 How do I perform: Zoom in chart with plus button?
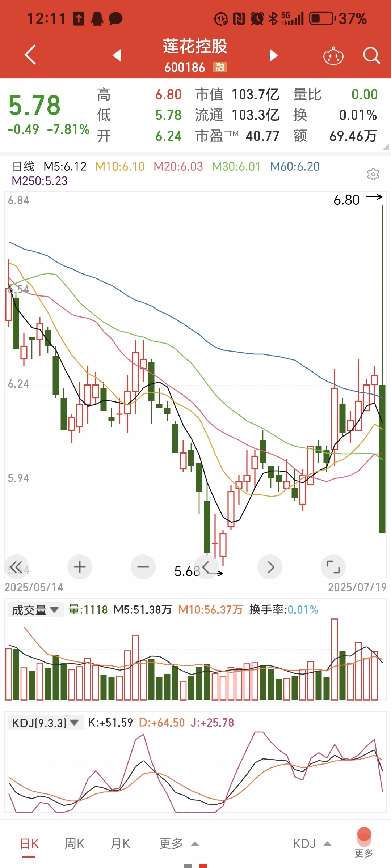click(x=80, y=567)
